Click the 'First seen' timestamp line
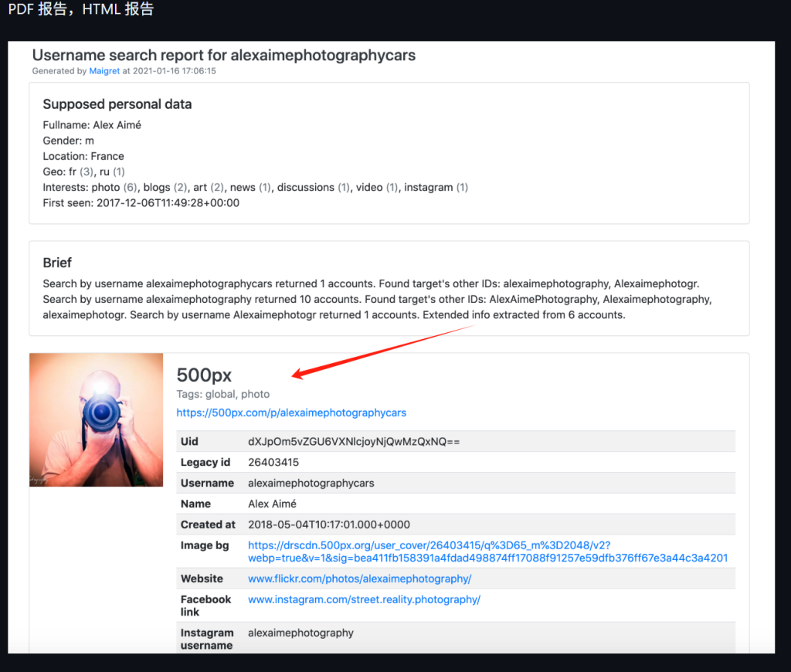Image resolution: width=791 pixels, height=672 pixels. coord(141,203)
